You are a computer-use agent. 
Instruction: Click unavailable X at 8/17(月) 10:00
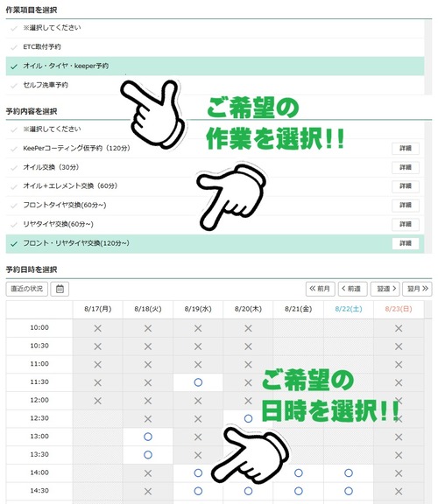tap(98, 328)
